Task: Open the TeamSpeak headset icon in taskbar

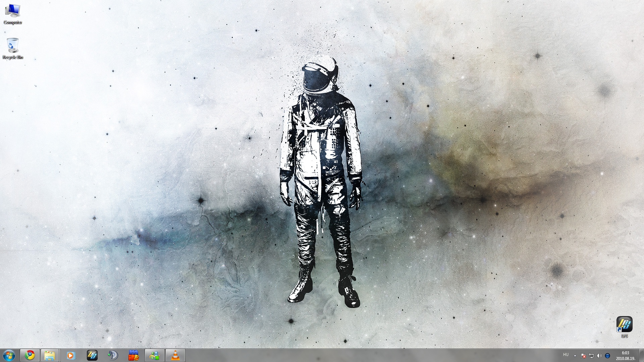Action: click(x=113, y=355)
